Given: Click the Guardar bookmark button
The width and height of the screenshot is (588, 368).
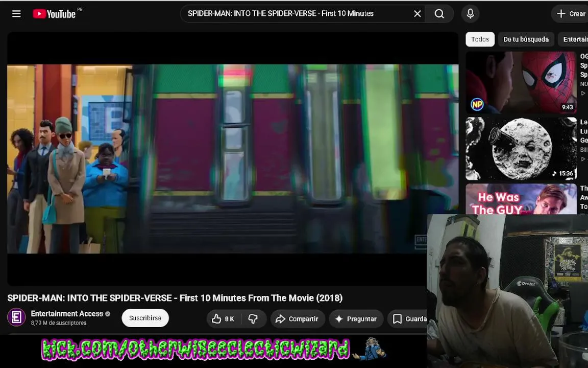Looking at the screenshot, I should coord(408,319).
